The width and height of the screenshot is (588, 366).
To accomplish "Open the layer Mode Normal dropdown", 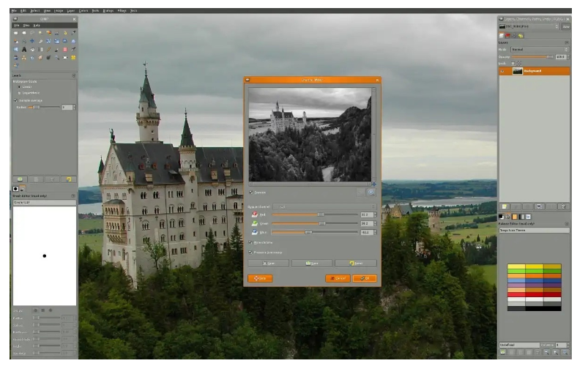I will coord(540,50).
